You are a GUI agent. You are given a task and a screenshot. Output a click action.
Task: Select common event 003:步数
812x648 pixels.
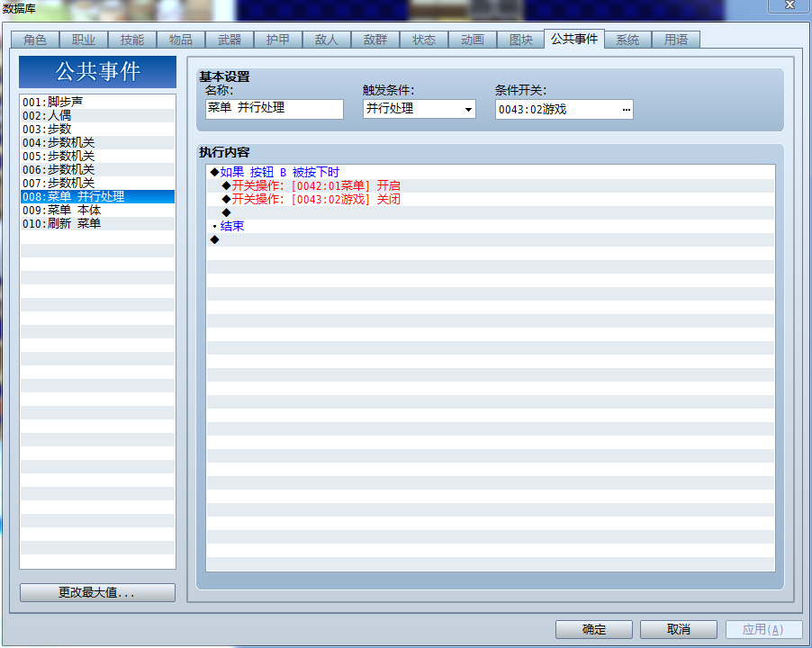click(x=97, y=129)
